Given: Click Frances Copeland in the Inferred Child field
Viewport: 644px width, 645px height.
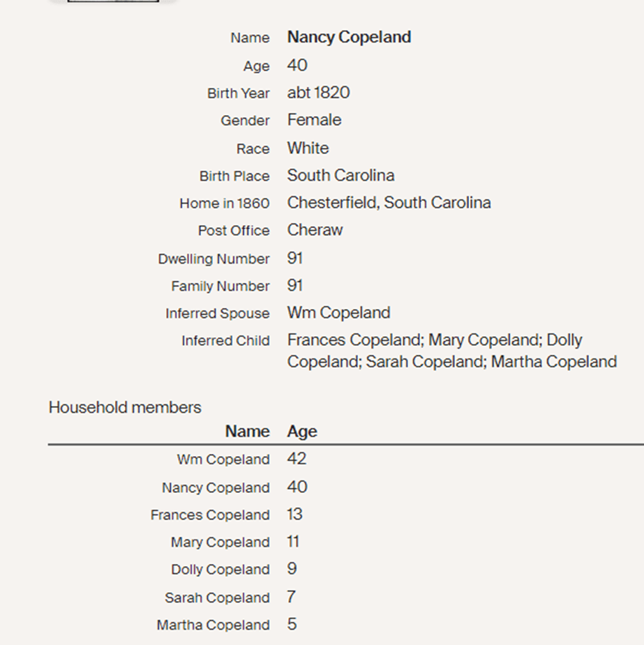Looking at the screenshot, I should coord(354,340).
